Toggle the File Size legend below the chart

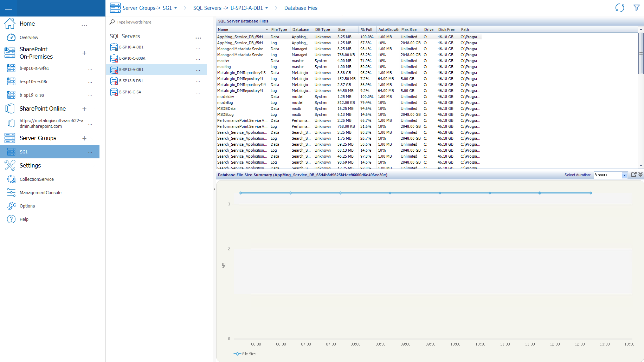coord(245,354)
